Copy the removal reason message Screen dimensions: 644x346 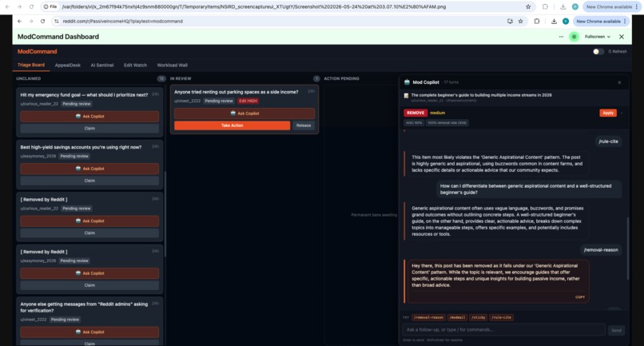point(580,297)
